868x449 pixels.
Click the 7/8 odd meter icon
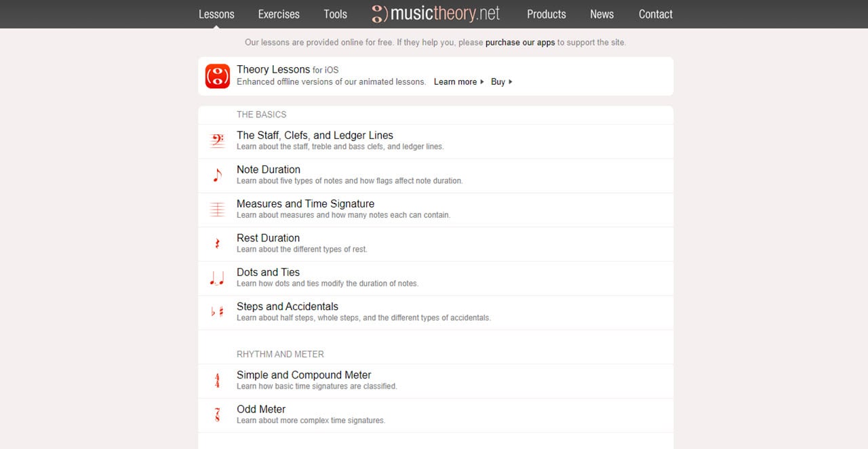point(217,415)
